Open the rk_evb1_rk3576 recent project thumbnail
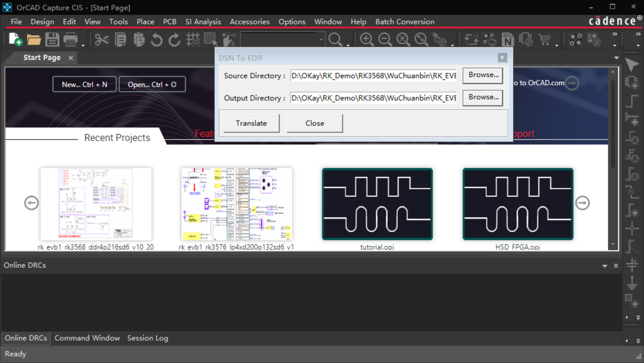This screenshot has width=644, height=363. pos(236,204)
